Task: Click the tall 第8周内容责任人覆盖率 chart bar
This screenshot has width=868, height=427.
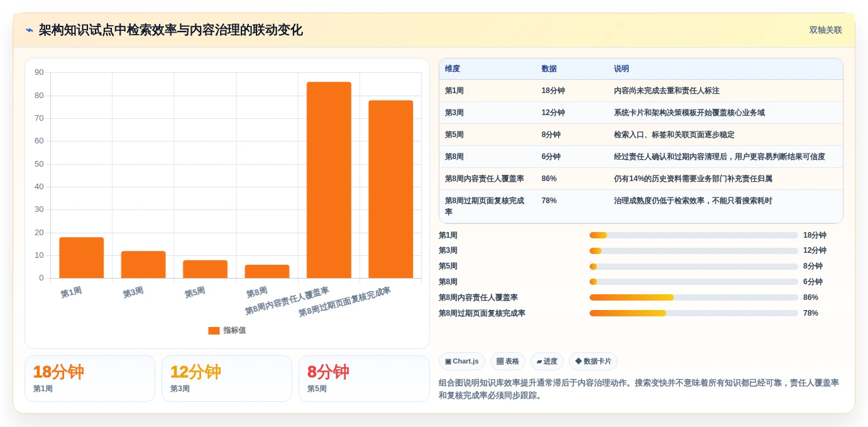Action: (329, 180)
